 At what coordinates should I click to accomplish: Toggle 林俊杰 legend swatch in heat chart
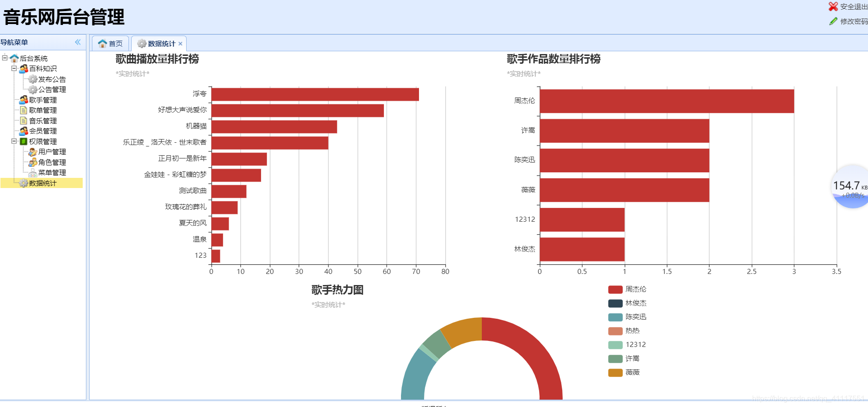coord(615,303)
